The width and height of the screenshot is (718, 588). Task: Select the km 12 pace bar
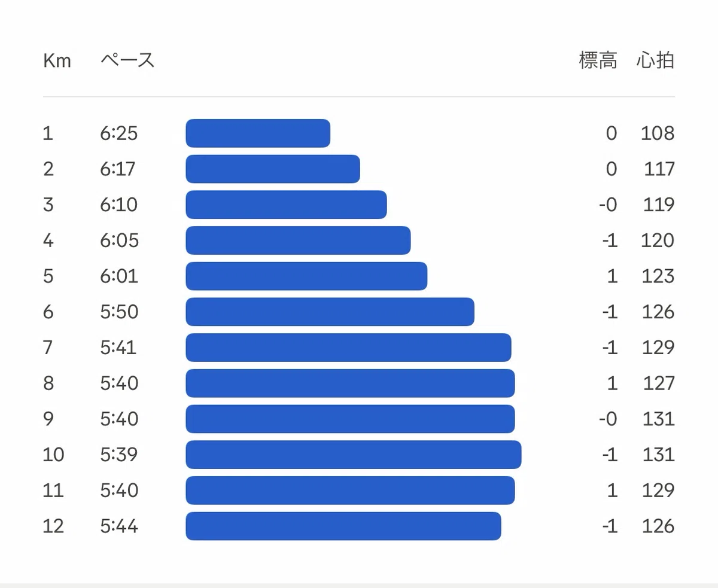[x=343, y=526]
